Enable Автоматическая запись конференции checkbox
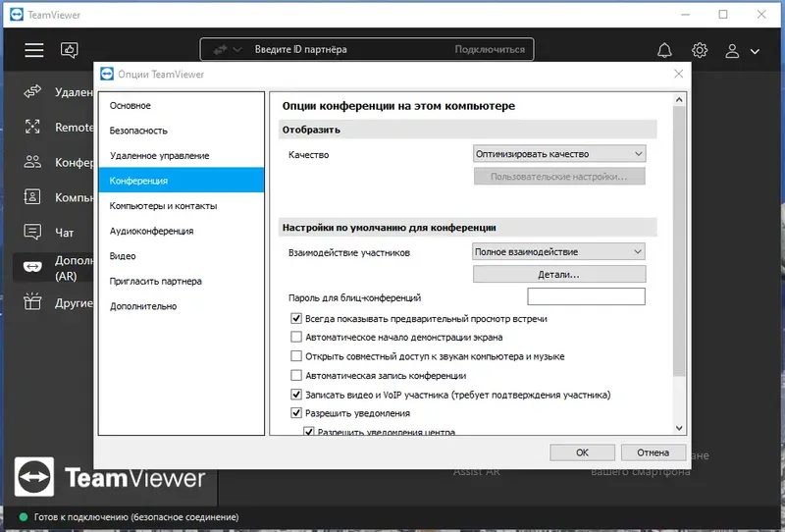Screen dimensions: 785x532 click(x=296, y=375)
